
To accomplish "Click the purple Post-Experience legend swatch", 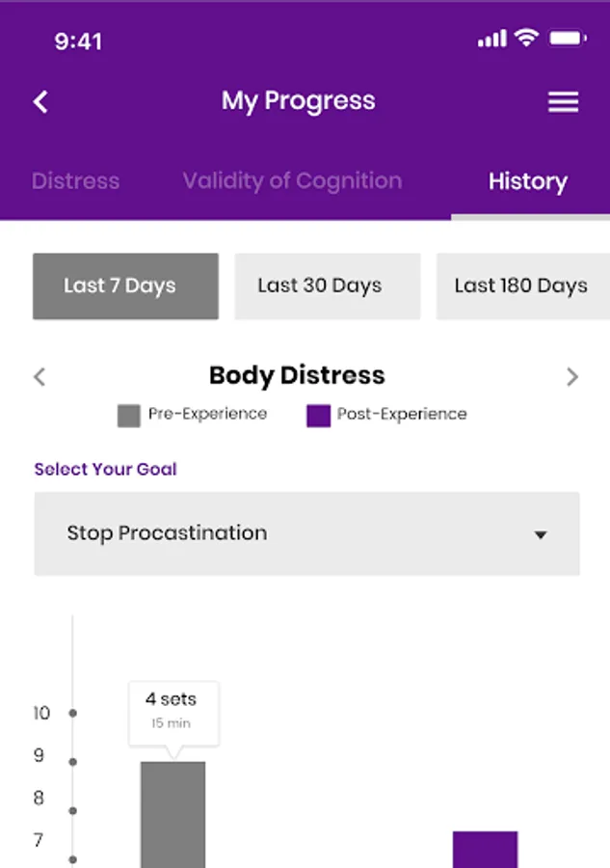I will pyautogui.click(x=318, y=416).
